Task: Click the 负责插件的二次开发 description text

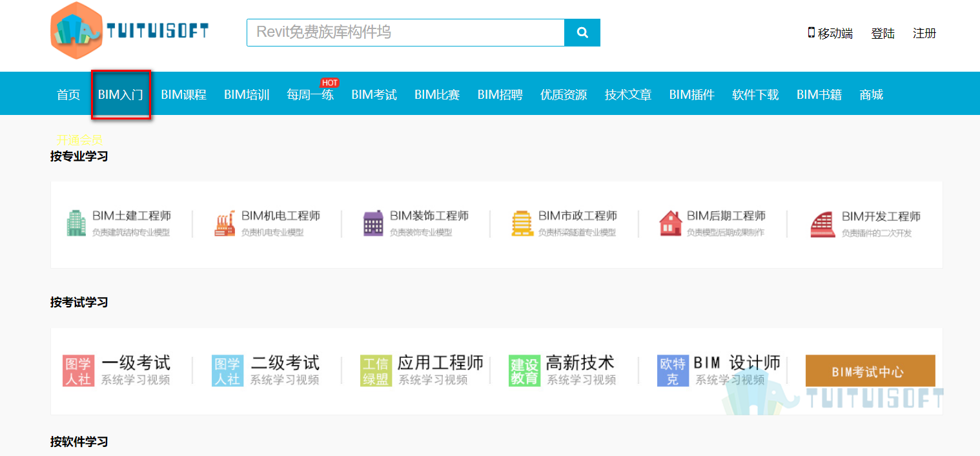Action: coord(877,233)
